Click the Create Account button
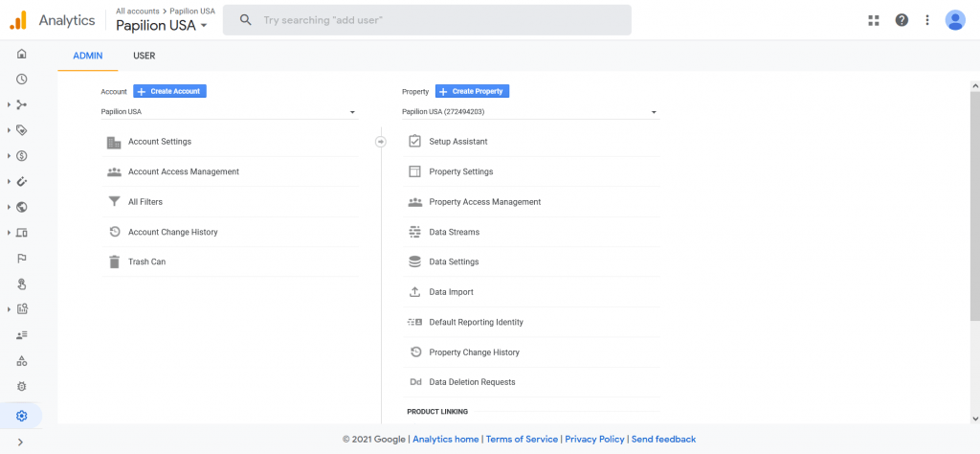 click(169, 91)
